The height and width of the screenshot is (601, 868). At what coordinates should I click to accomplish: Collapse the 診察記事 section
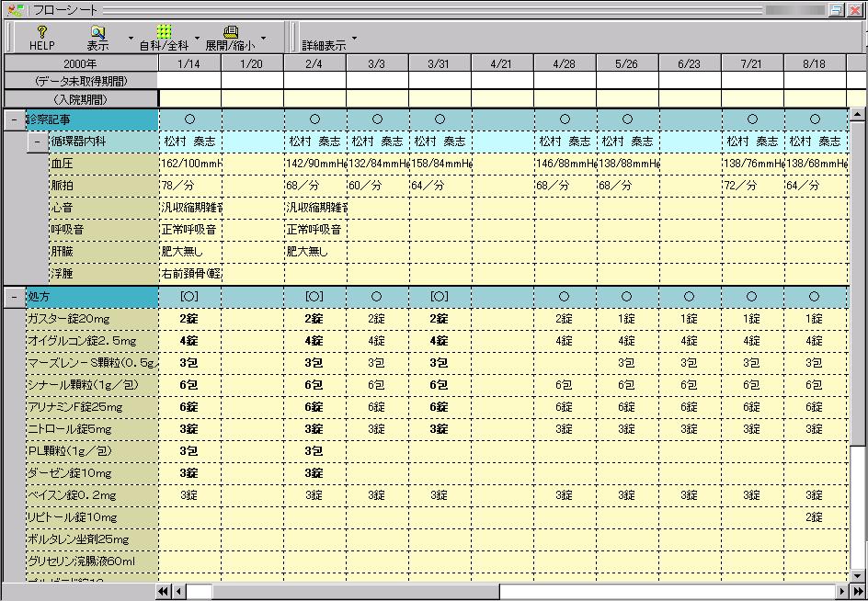[14, 119]
